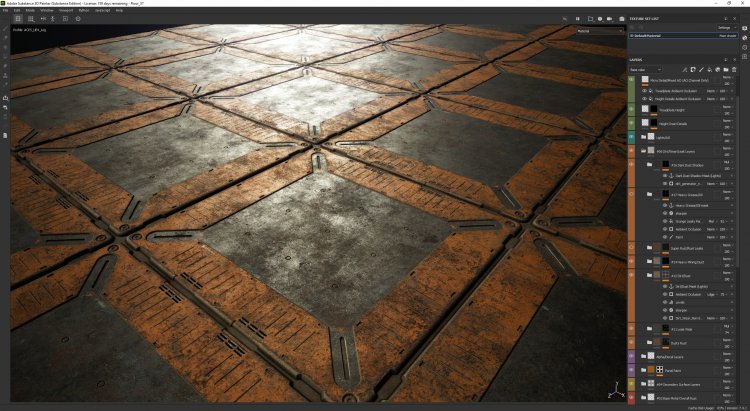Open blend mode dropdown for Panel Paint layer
The image size is (750, 411).
point(728,367)
